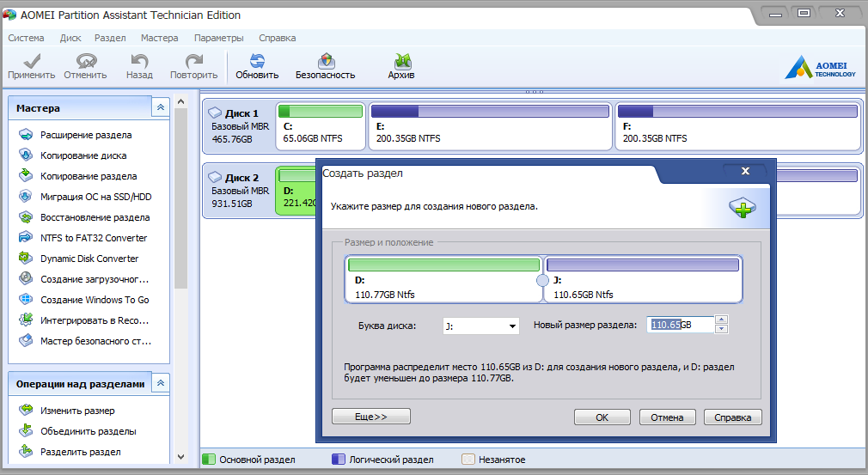Click the Обновить refresh icon
Image resolution: width=868 pixels, height=475 pixels.
(257, 60)
